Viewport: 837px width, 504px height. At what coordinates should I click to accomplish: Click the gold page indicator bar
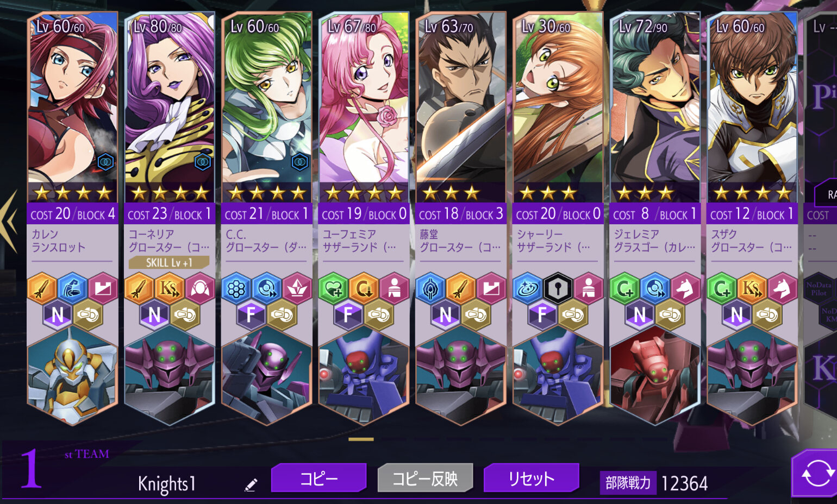tap(361, 439)
